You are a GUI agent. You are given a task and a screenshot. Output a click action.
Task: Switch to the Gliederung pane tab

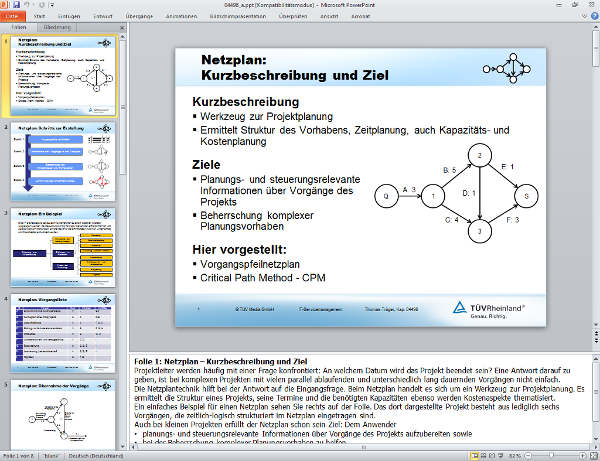click(58, 29)
